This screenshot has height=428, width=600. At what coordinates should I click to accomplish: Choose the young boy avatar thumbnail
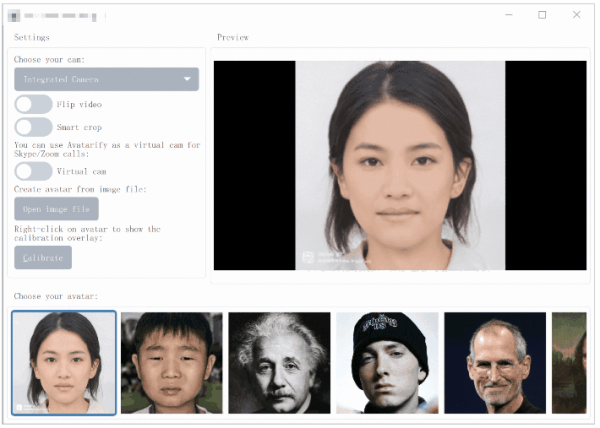172,362
